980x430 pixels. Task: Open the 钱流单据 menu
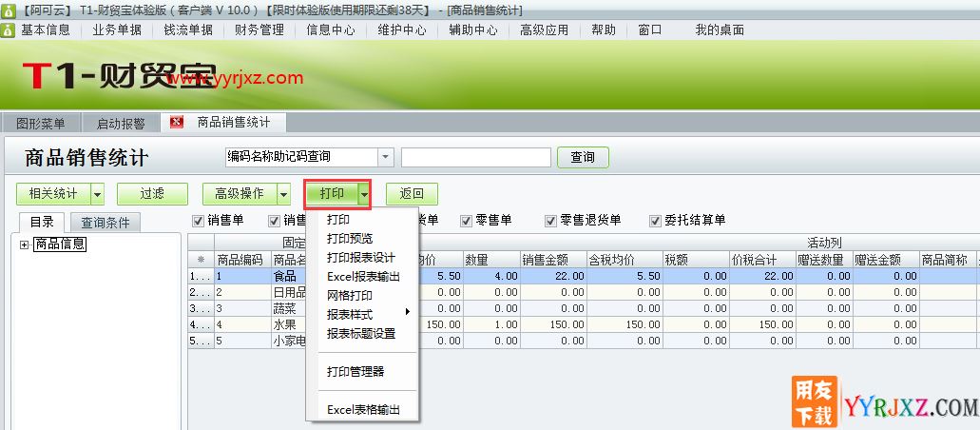click(x=188, y=30)
